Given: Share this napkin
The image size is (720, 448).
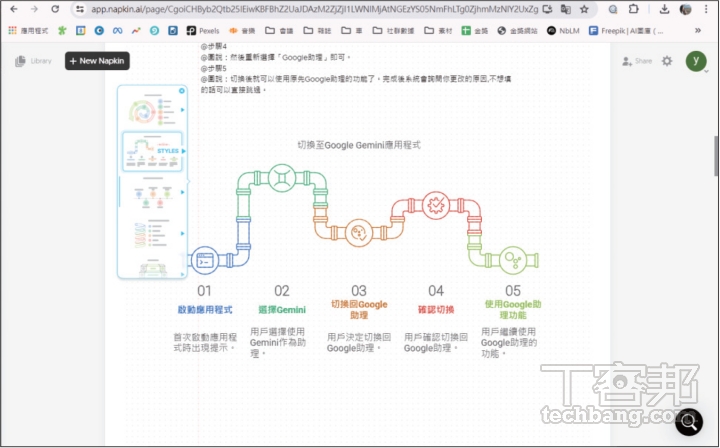Looking at the screenshot, I should [637, 61].
